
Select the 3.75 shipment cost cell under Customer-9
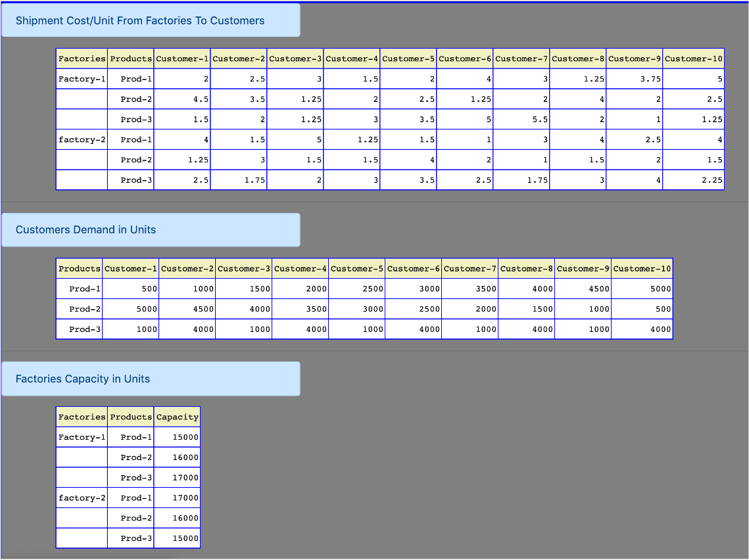[x=634, y=79]
